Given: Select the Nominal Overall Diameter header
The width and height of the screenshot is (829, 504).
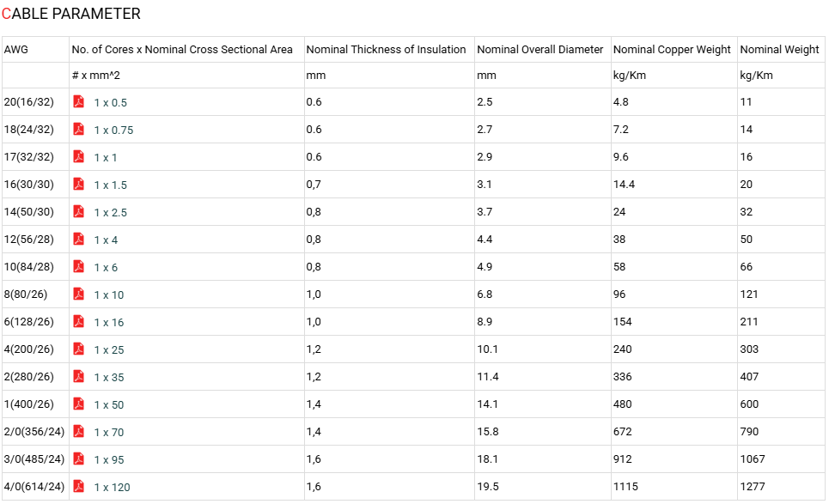Looking at the screenshot, I should pyautogui.click(x=542, y=50).
